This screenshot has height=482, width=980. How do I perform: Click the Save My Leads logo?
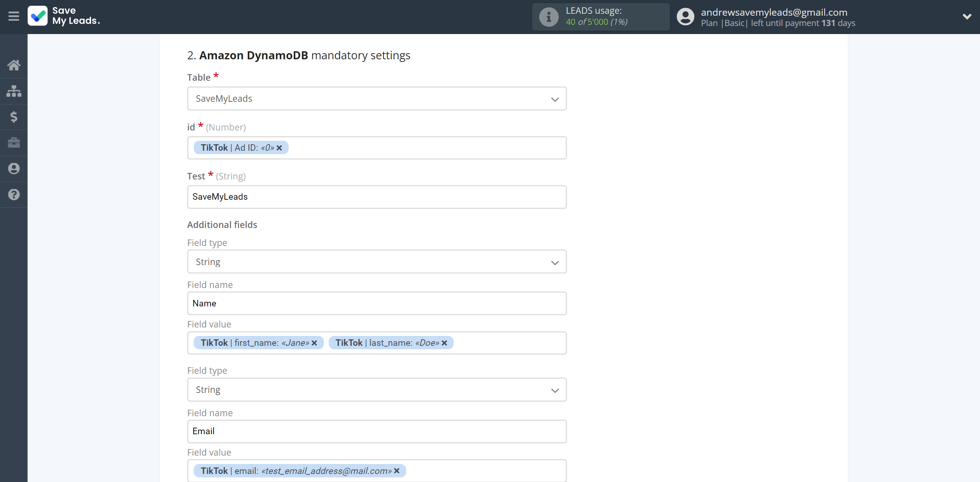tap(64, 16)
